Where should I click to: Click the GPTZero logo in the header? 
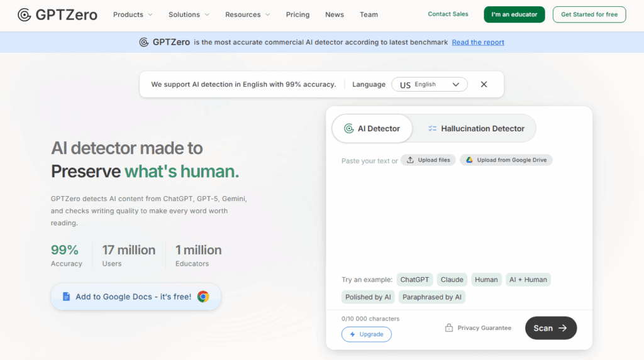click(57, 15)
